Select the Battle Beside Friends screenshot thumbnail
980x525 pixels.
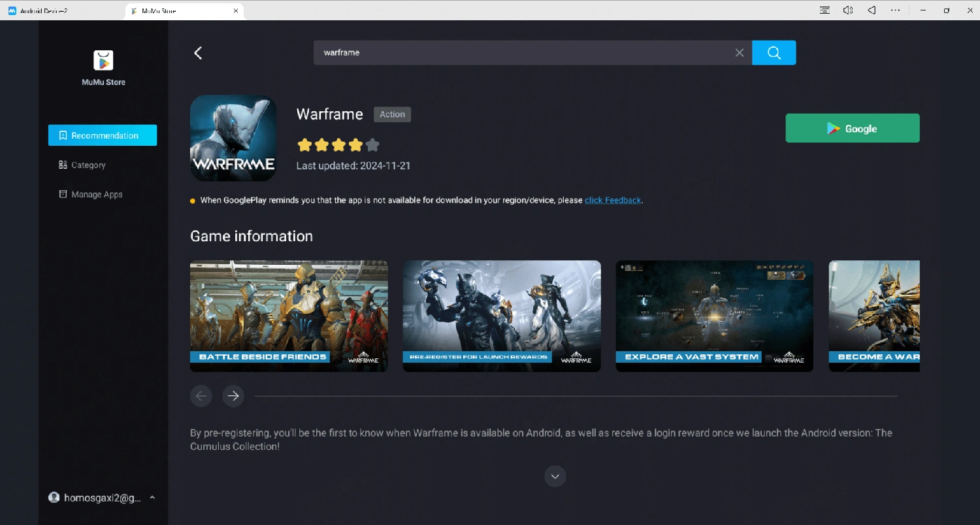pos(289,316)
